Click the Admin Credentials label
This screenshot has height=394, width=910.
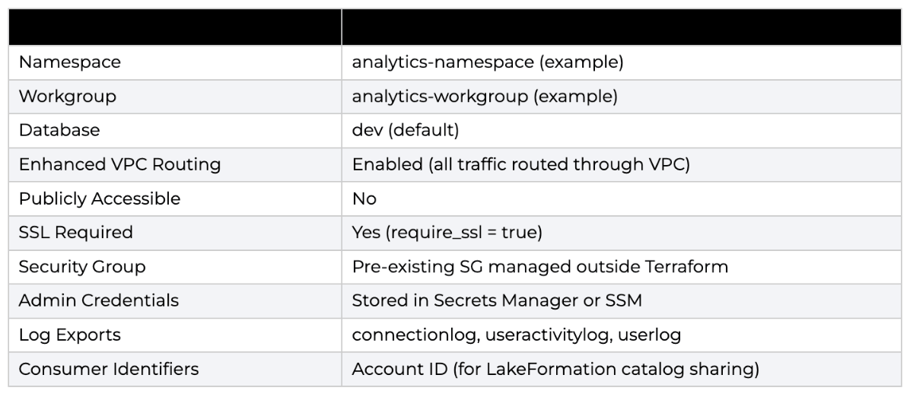[99, 300]
